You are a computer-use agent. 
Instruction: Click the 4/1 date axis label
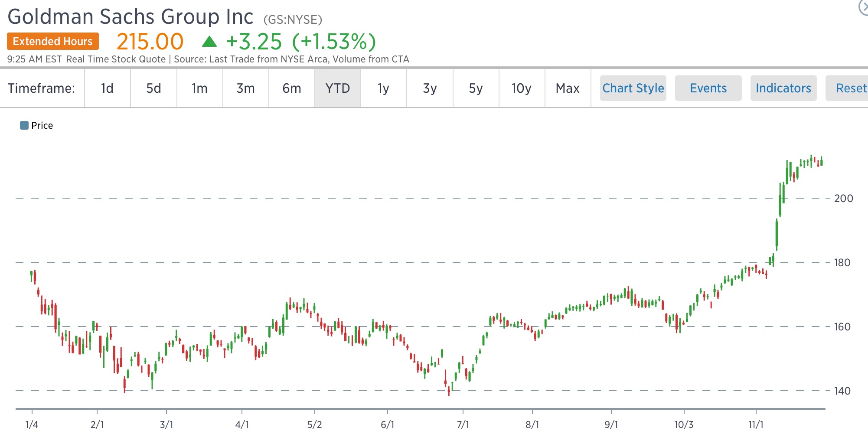point(242,425)
